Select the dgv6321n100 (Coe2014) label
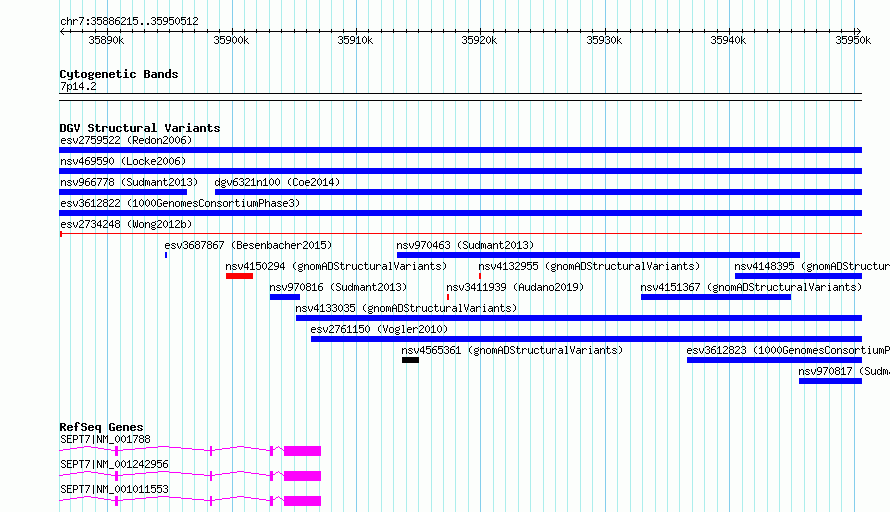 point(277,182)
